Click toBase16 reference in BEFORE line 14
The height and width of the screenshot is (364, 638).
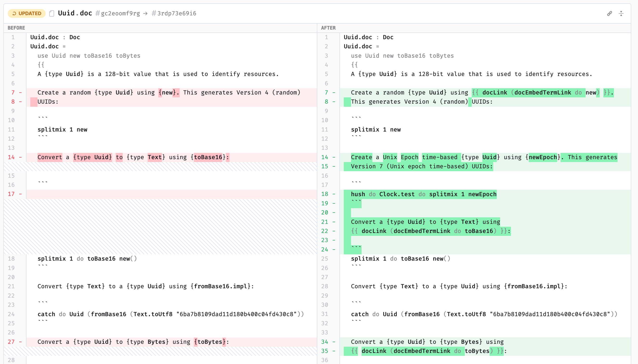point(208,157)
